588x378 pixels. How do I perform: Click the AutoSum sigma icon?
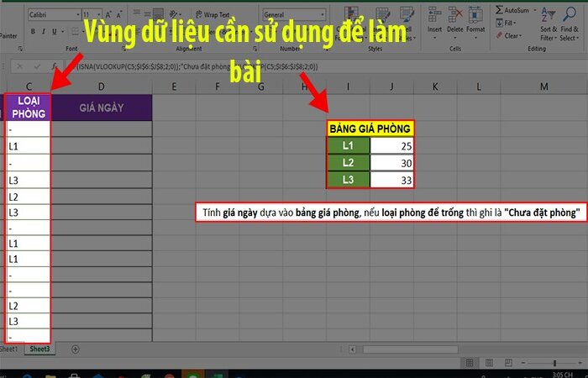(499, 10)
